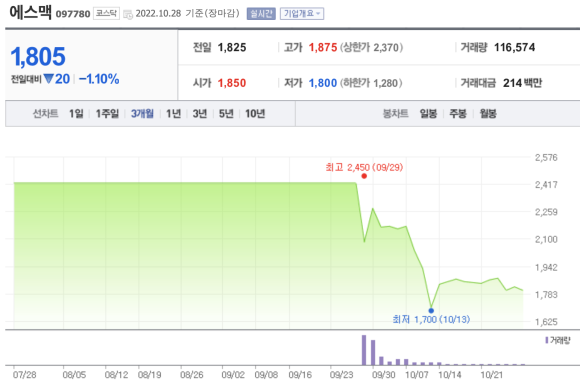This screenshot has height=392, width=580.
Task: Click the stock name 에스맥
Action: [31, 12]
